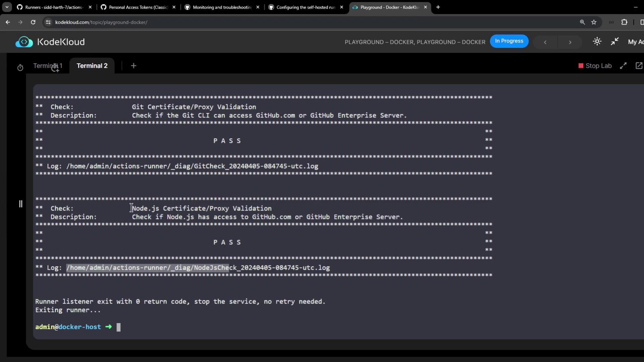Screen dimensions: 644x362
Task: Open browser tab search dropdown arrow
Action: (7, 7)
